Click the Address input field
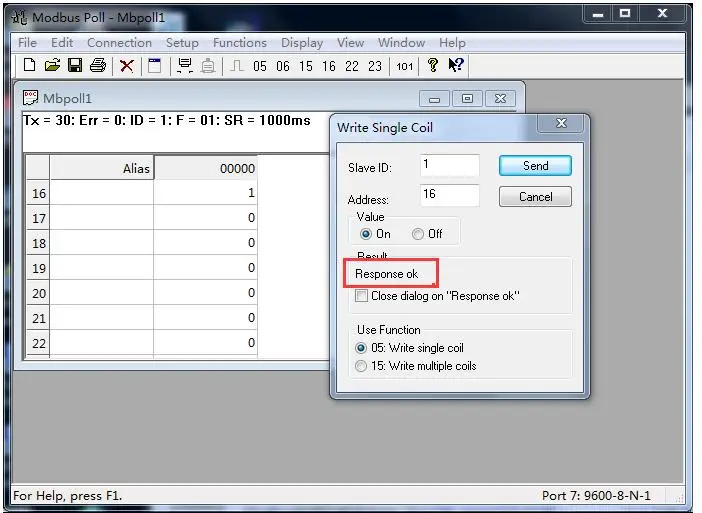The image size is (702, 513). [x=450, y=195]
